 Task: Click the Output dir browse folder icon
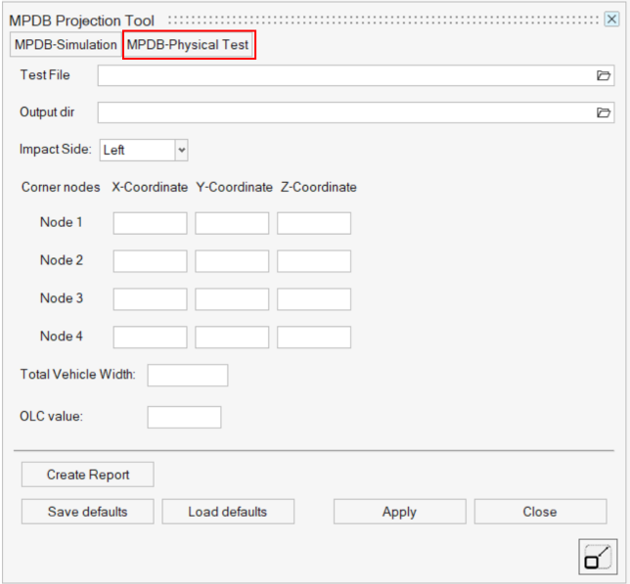(603, 113)
